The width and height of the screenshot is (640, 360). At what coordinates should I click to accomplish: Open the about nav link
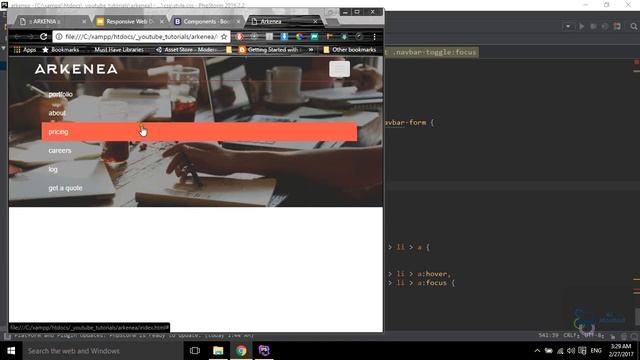pyautogui.click(x=57, y=113)
